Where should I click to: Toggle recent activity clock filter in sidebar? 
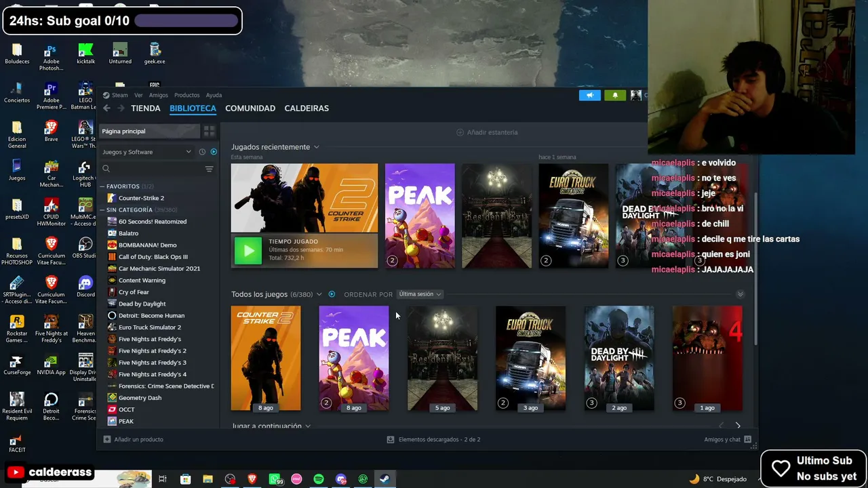click(x=202, y=152)
